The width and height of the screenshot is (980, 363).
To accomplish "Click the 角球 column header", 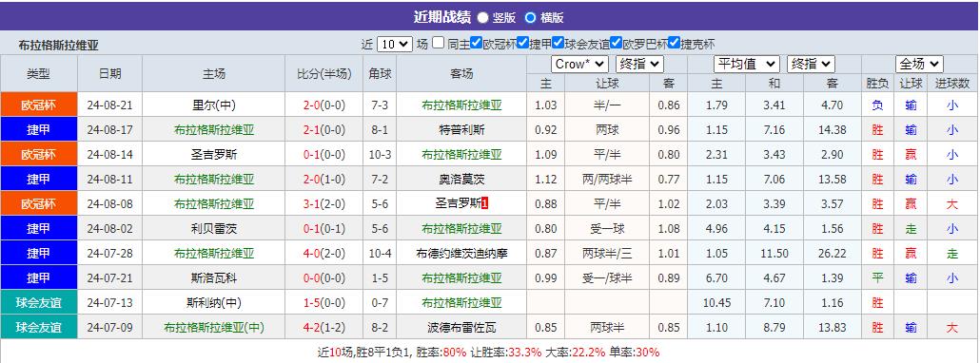I will click(380, 73).
